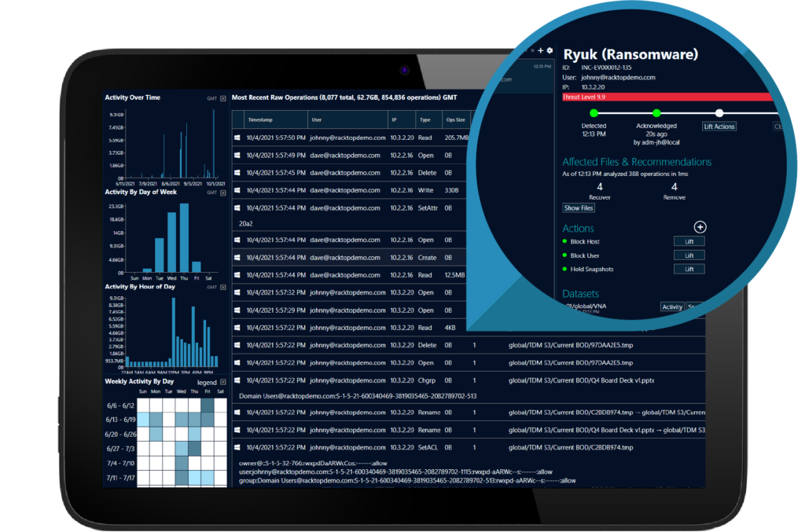Viewport: 805px width, 532px height.
Task: Click Windows icon on Rename Q4 Board Deck row
Action: [x=237, y=430]
